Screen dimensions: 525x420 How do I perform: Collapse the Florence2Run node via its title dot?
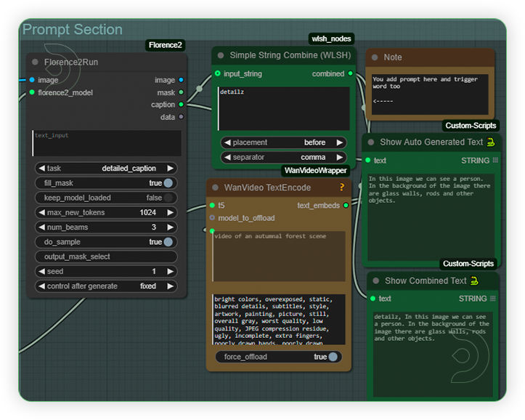click(35, 62)
